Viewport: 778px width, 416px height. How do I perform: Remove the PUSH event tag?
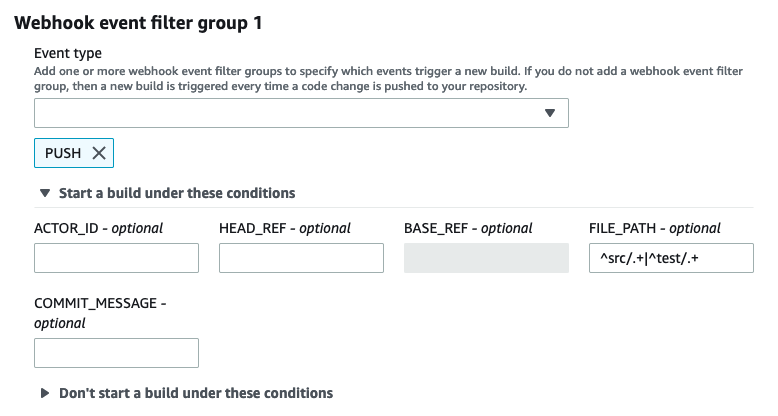(x=98, y=153)
